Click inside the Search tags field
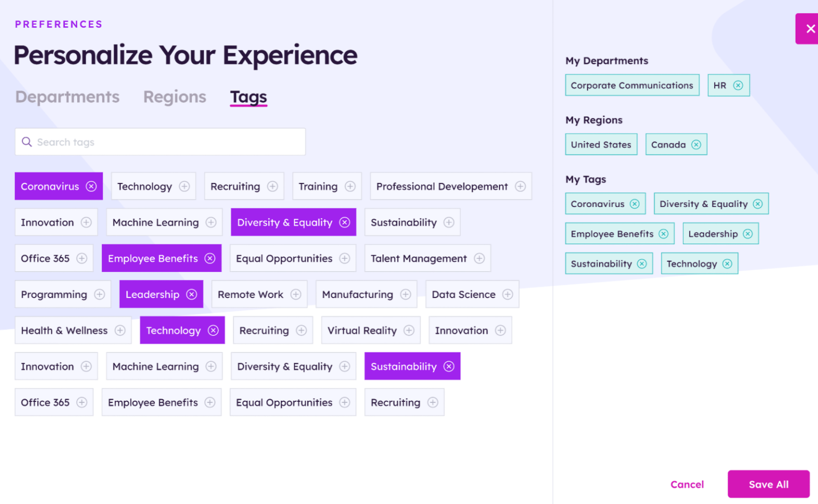This screenshot has height=504, width=818. 160,142
